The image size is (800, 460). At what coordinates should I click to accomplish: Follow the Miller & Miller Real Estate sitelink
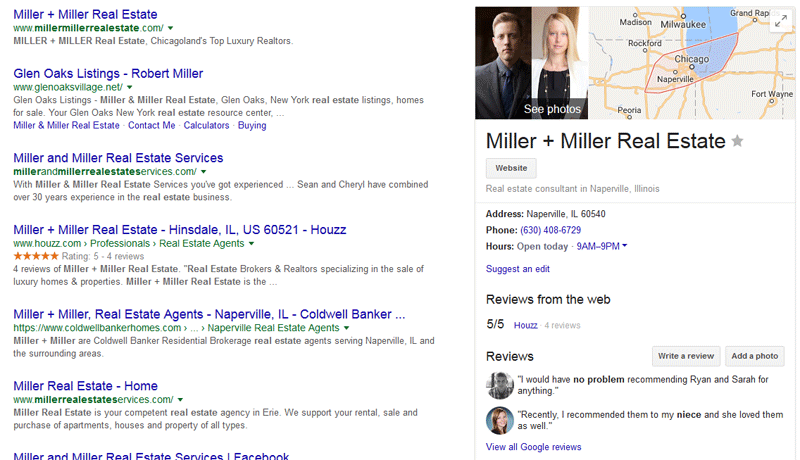(x=66, y=125)
